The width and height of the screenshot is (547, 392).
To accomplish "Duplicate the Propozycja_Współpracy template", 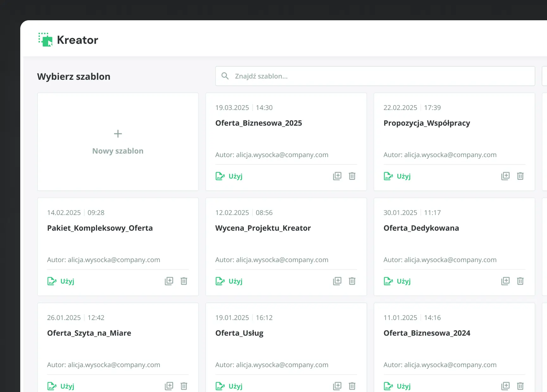I will tap(505, 176).
